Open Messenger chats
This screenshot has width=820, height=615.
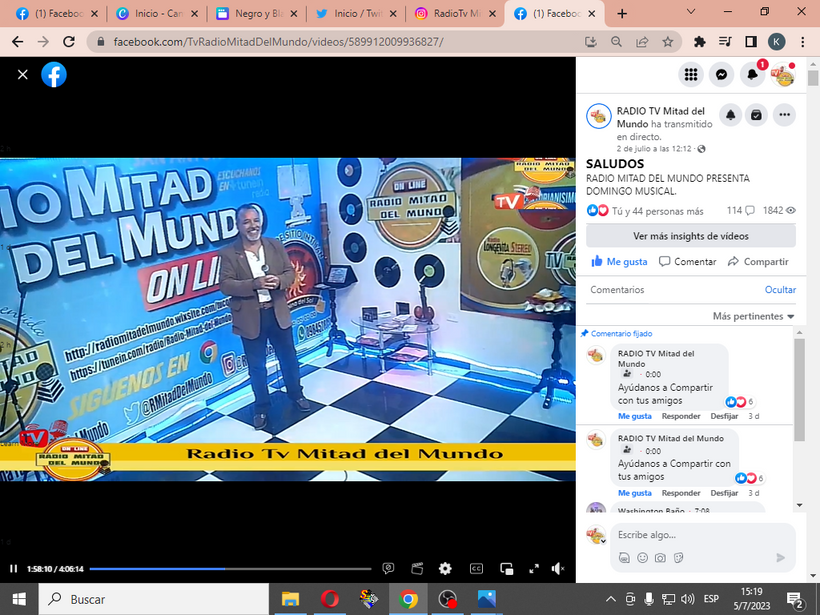coord(721,75)
